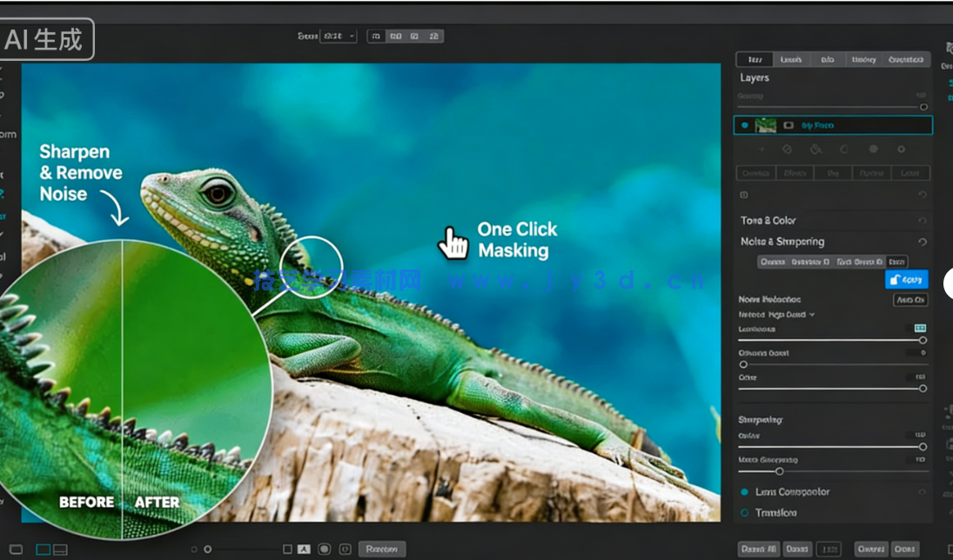The width and height of the screenshot is (953, 560).
Task: Click the circular mask icon in bottom toolbar
Action: click(324, 550)
